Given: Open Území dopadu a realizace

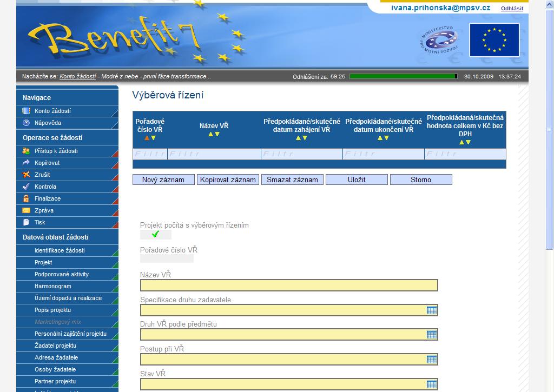Looking at the screenshot, I should coord(67,298).
